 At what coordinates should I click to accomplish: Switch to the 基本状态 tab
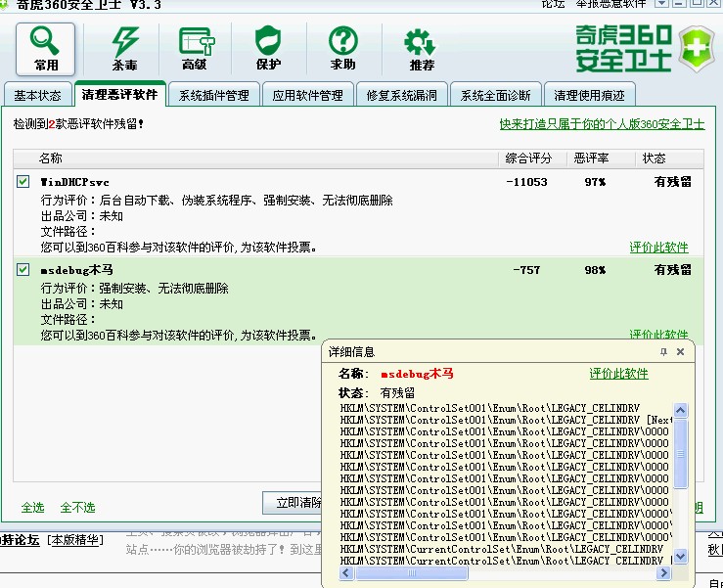point(37,96)
